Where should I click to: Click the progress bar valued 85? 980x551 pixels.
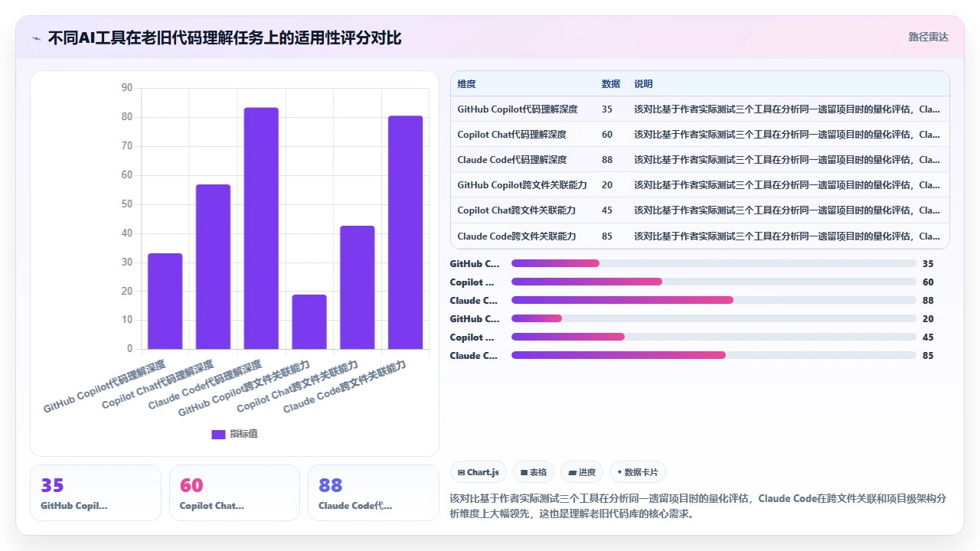click(x=714, y=355)
